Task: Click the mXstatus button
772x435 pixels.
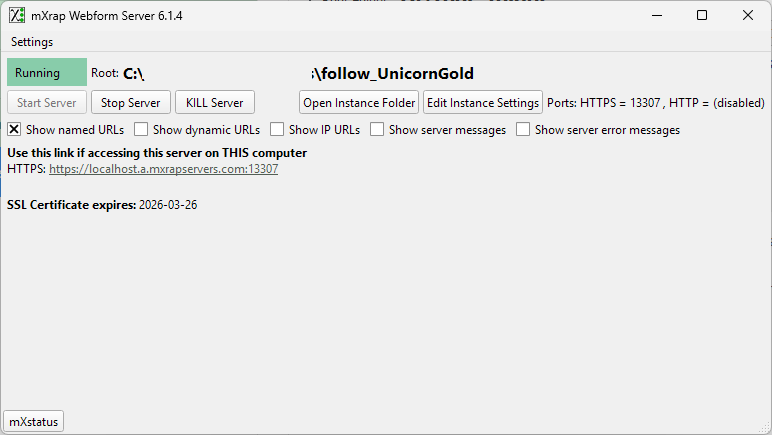Action: (x=34, y=422)
